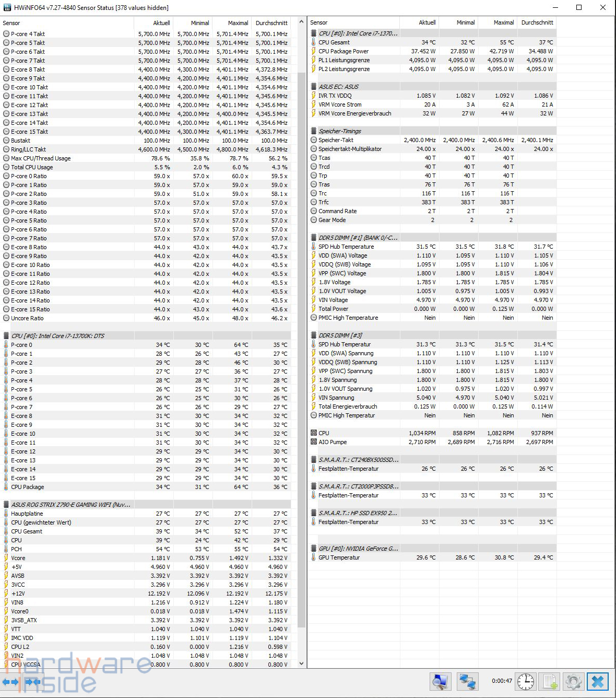The image size is (616, 698).
Task: Click the lightning icon beside CPU Package Power
Action: pos(314,51)
